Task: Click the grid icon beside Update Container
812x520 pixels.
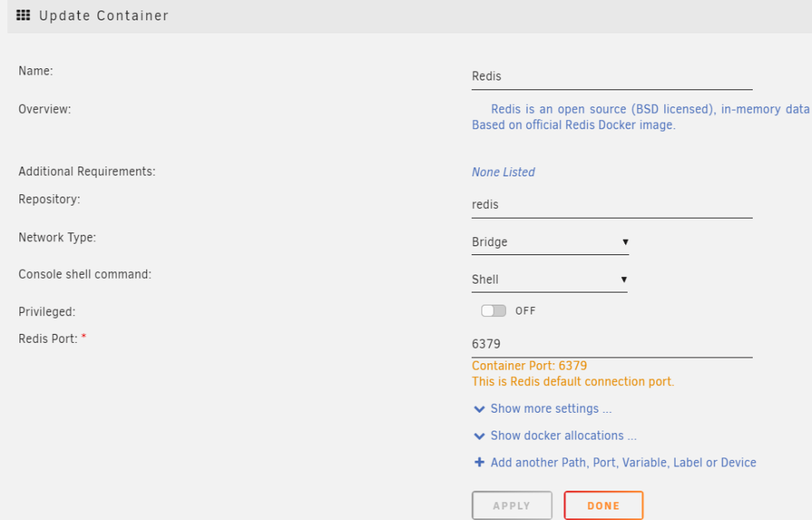Action: click(x=24, y=15)
